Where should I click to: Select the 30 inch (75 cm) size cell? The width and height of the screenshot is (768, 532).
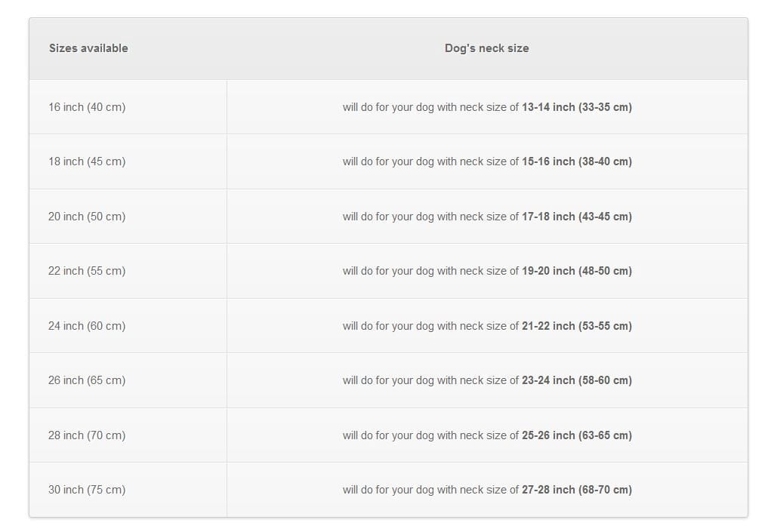87,490
